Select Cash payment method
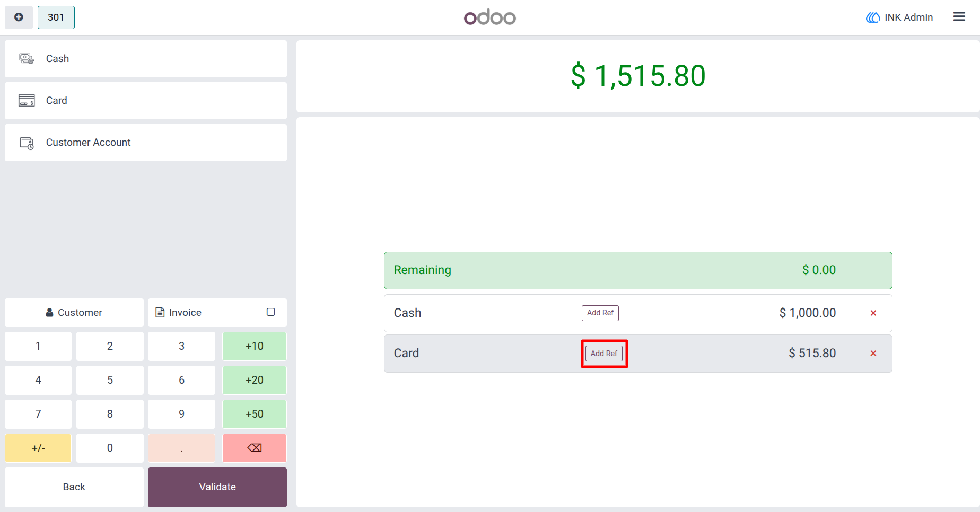Screen dimensions: 980x512 tap(146, 59)
